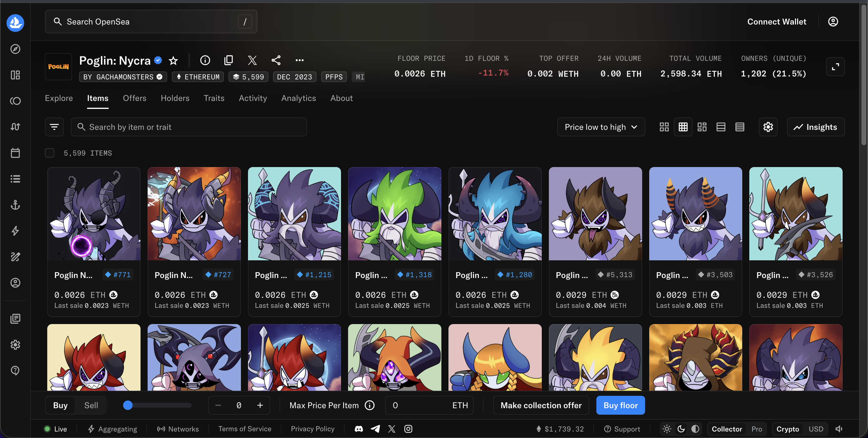Open the Price low to high dropdown
The width and height of the screenshot is (868, 438).
(601, 127)
